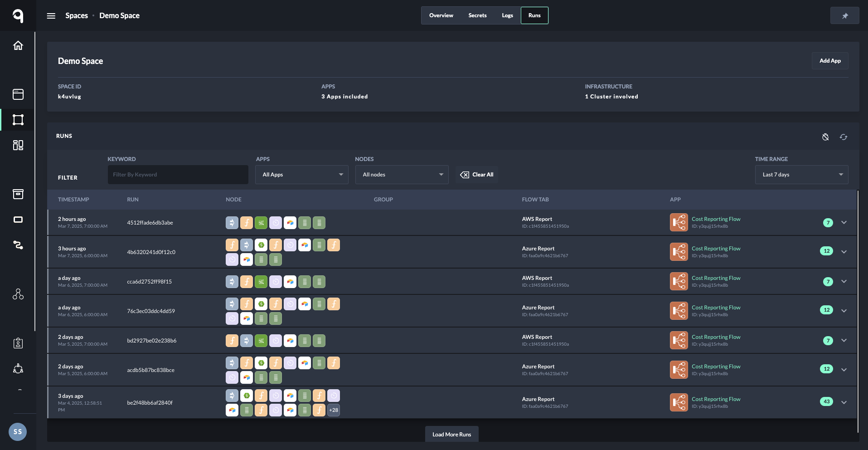Click the SS user avatar
The width and height of the screenshot is (868, 450).
pyautogui.click(x=18, y=431)
